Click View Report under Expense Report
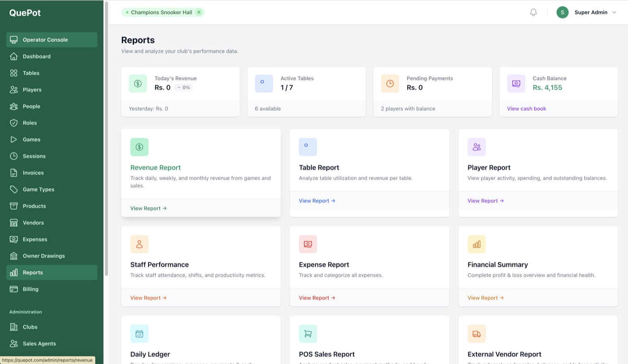Image resolution: width=628 pixels, height=364 pixels. point(317,298)
